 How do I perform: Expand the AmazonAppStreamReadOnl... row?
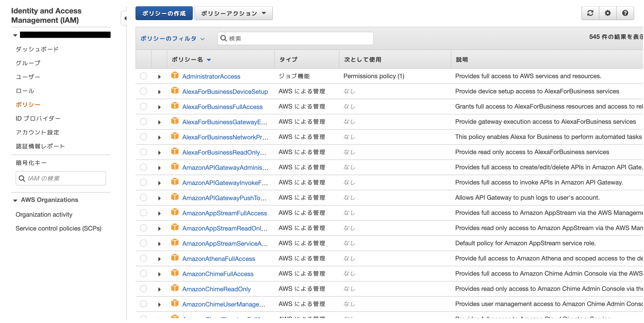(x=159, y=229)
